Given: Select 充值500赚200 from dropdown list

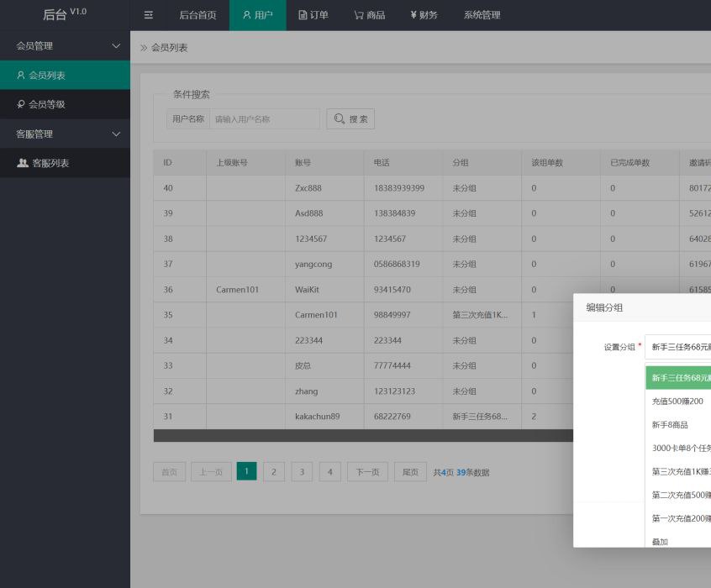Looking at the screenshot, I should [677, 402].
